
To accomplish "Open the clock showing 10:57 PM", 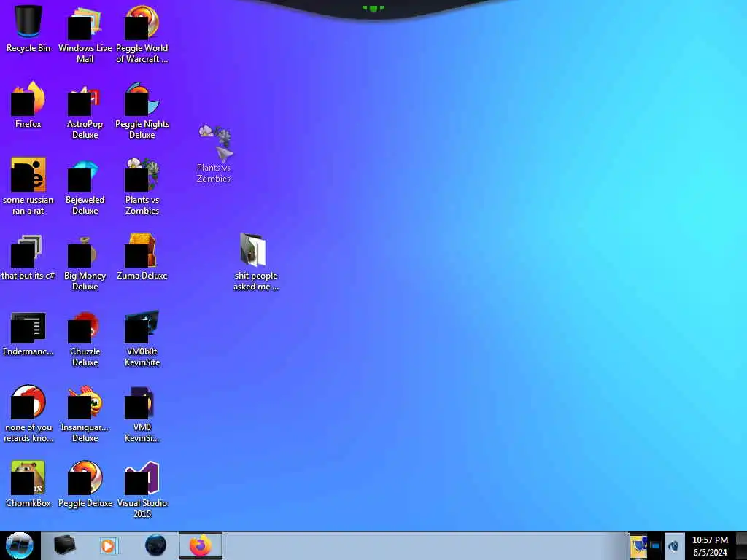I will (x=710, y=546).
